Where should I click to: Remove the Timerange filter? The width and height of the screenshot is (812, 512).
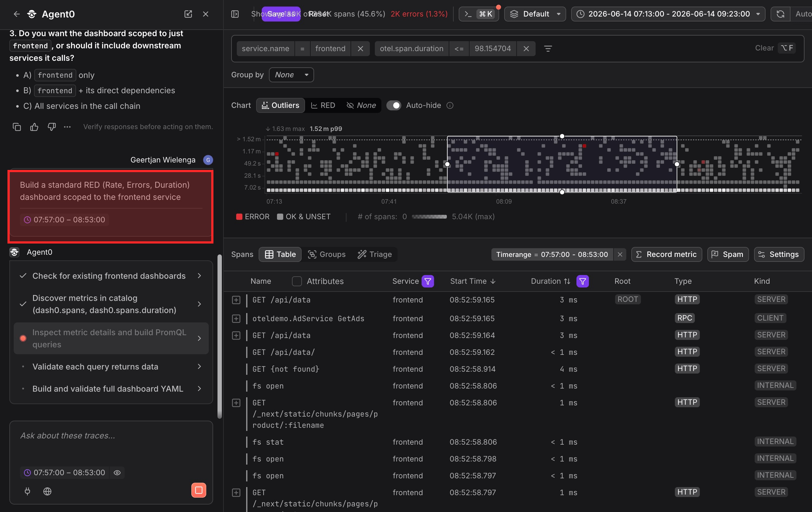pyautogui.click(x=620, y=254)
